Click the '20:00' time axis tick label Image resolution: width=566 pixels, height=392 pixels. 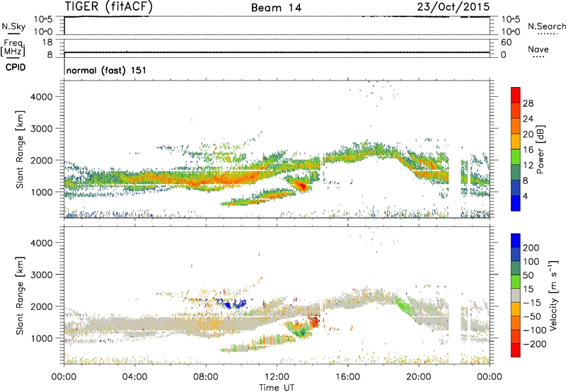click(x=418, y=377)
